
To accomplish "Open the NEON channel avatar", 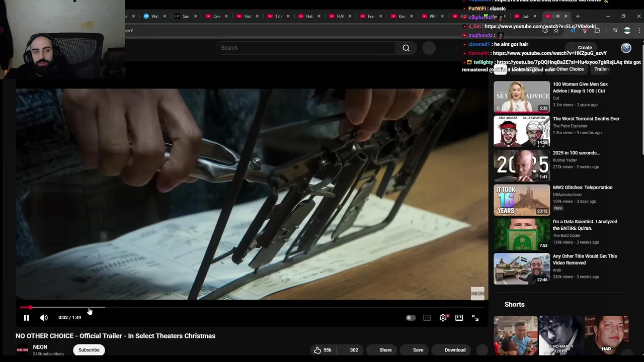I will tap(22, 350).
